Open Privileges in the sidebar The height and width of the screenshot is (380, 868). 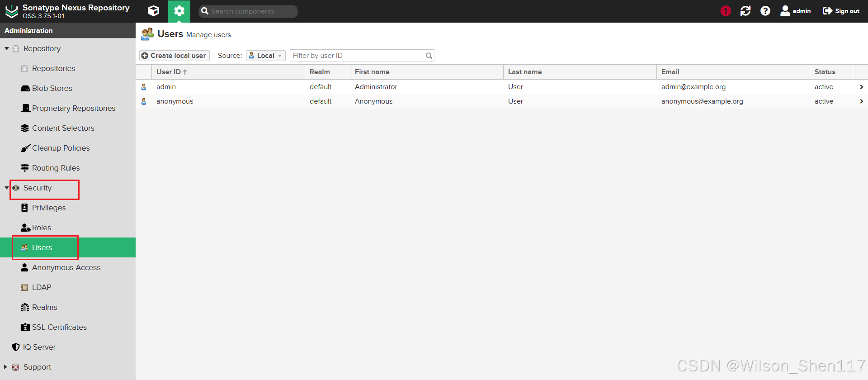point(49,208)
